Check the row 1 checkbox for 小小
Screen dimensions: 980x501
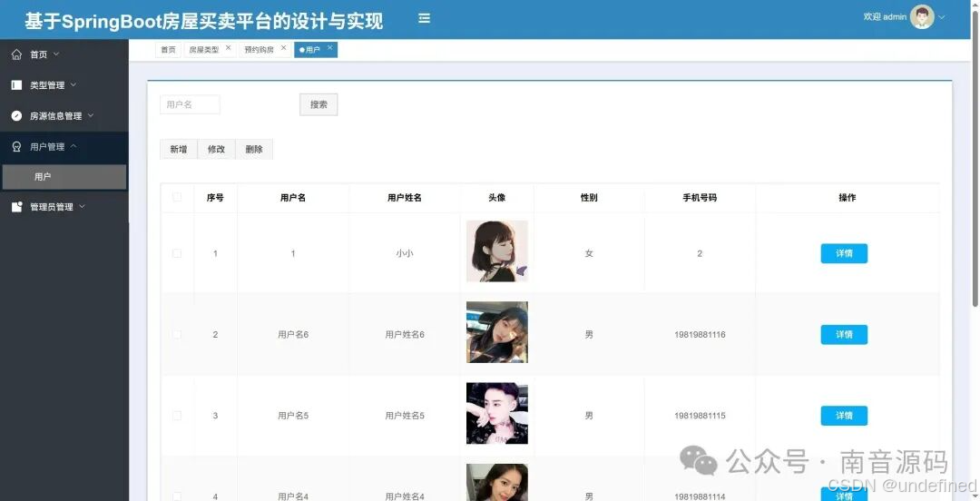[177, 253]
